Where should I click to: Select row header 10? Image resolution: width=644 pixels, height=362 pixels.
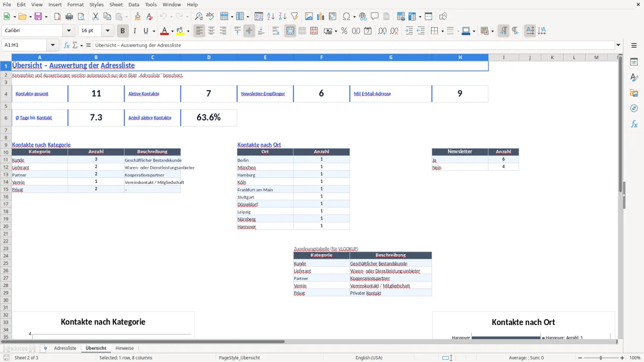[x=5, y=152]
